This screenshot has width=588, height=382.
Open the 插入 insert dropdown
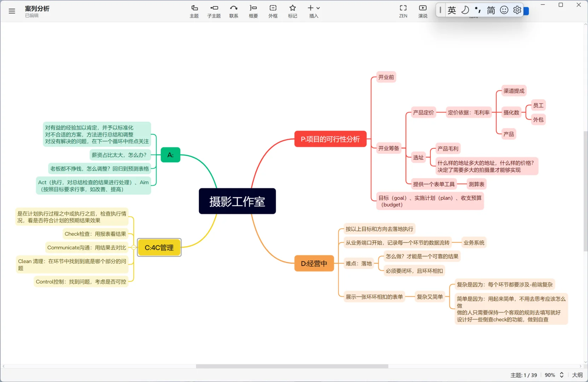[x=314, y=11]
